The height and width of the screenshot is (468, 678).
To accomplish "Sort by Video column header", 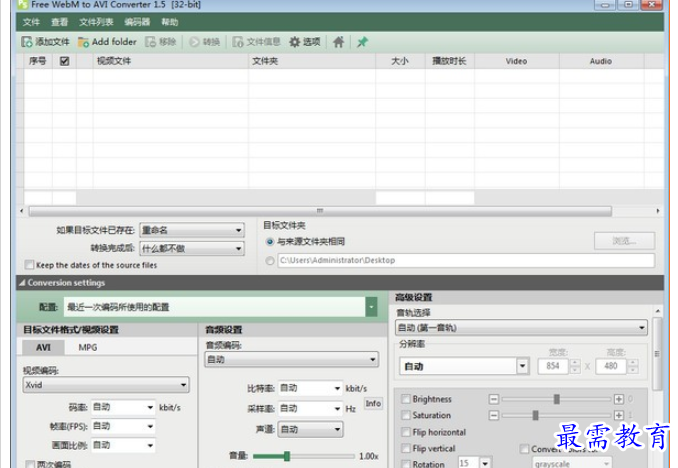I will pos(517,61).
